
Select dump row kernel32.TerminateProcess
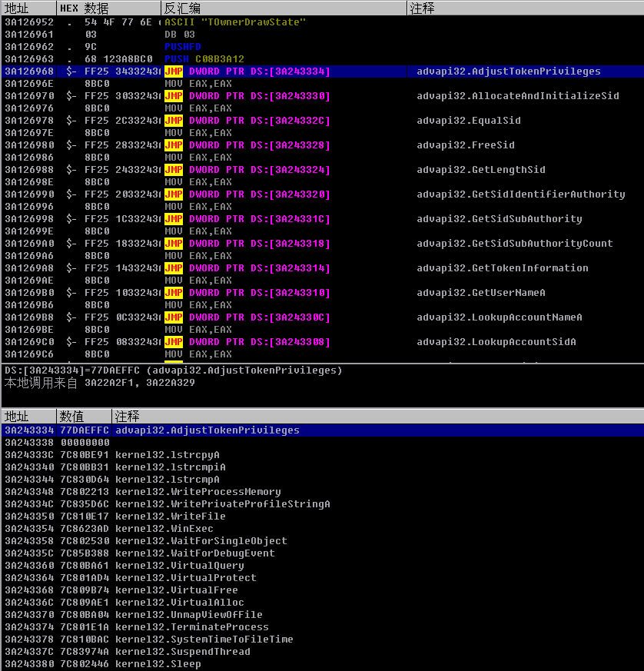pyautogui.click(x=323, y=627)
